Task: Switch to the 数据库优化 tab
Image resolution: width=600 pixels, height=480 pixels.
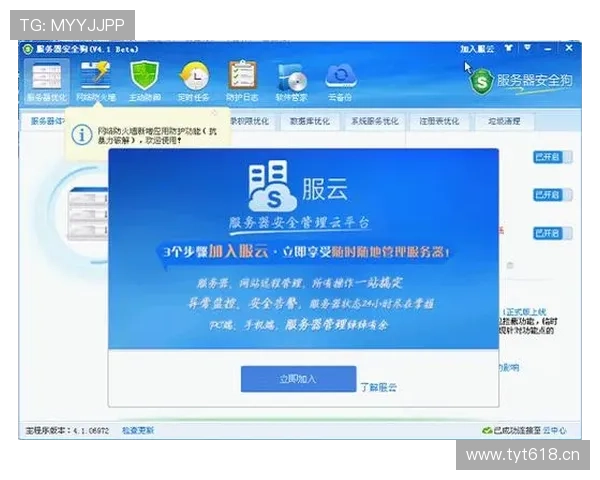Action: [x=309, y=121]
